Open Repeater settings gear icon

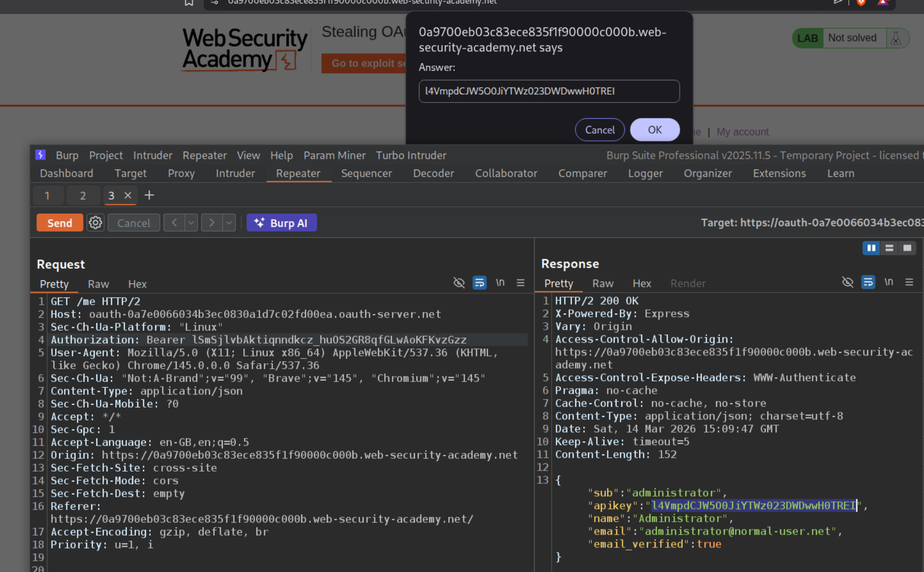click(x=95, y=223)
